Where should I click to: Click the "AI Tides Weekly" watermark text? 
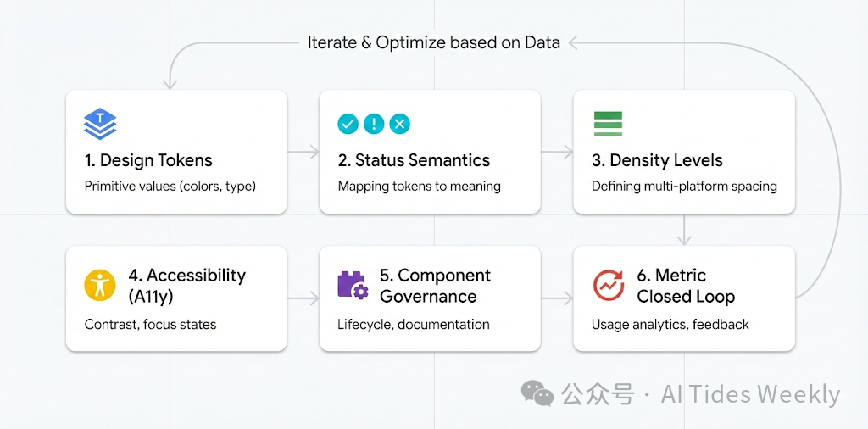point(750,394)
